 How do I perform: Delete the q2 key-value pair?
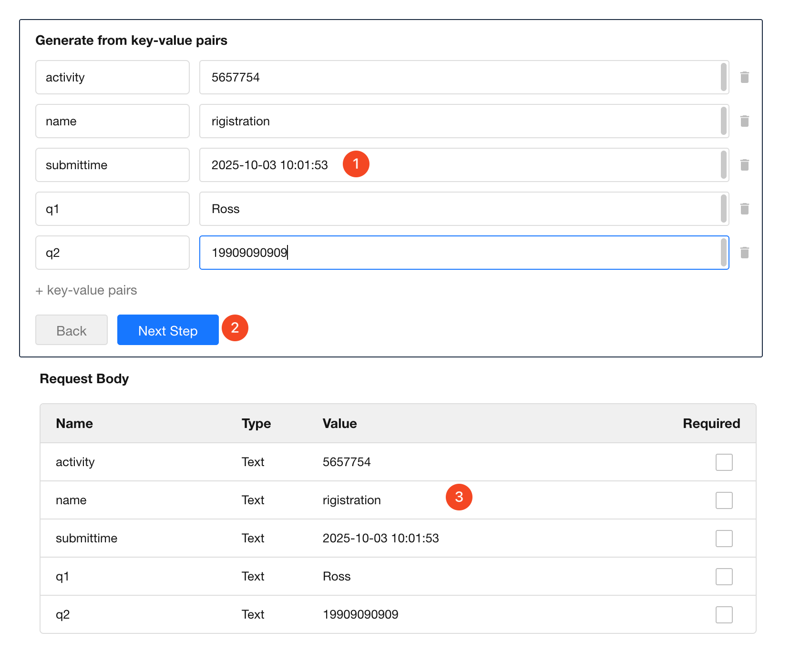click(x=744, y=253)
